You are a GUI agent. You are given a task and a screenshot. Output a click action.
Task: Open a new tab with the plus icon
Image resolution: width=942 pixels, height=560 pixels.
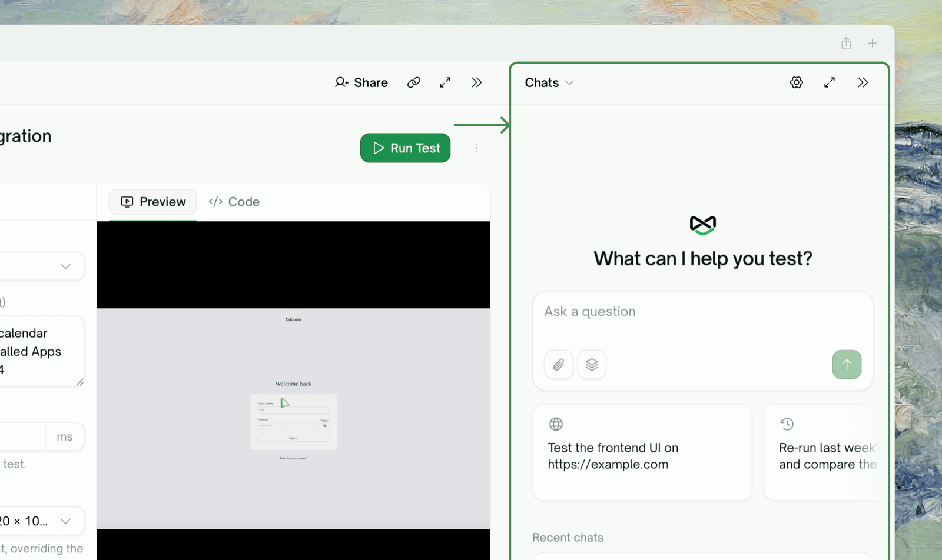(x=873, y=43)
